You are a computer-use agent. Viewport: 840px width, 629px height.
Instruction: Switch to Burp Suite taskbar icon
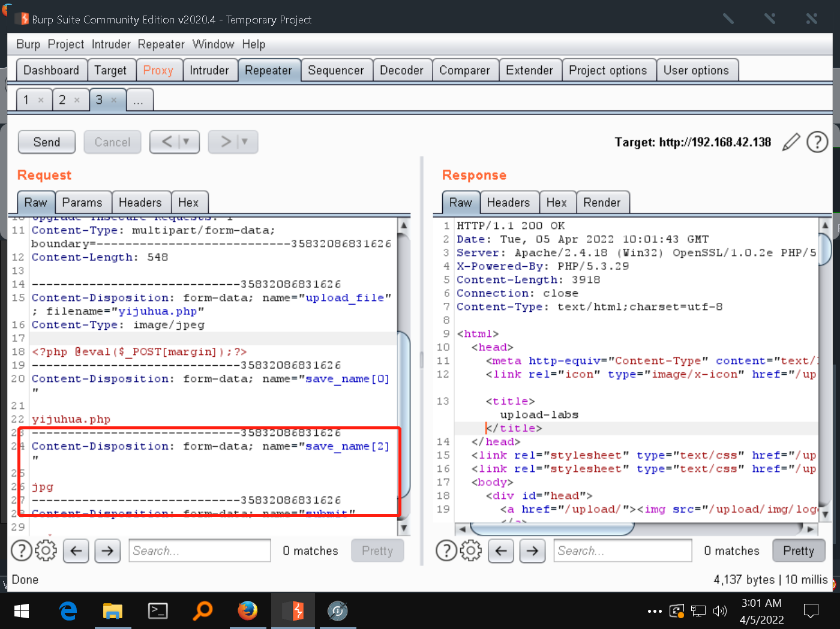coord(293,611)
